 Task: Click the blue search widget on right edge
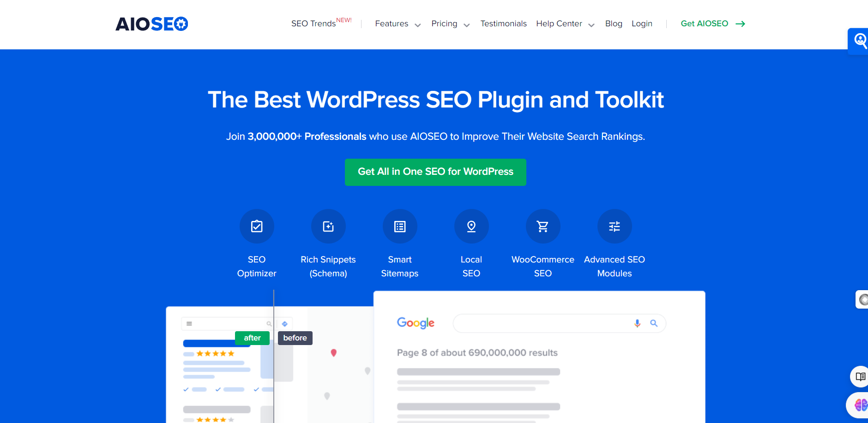pyautogui.click(x=858, y=41)
